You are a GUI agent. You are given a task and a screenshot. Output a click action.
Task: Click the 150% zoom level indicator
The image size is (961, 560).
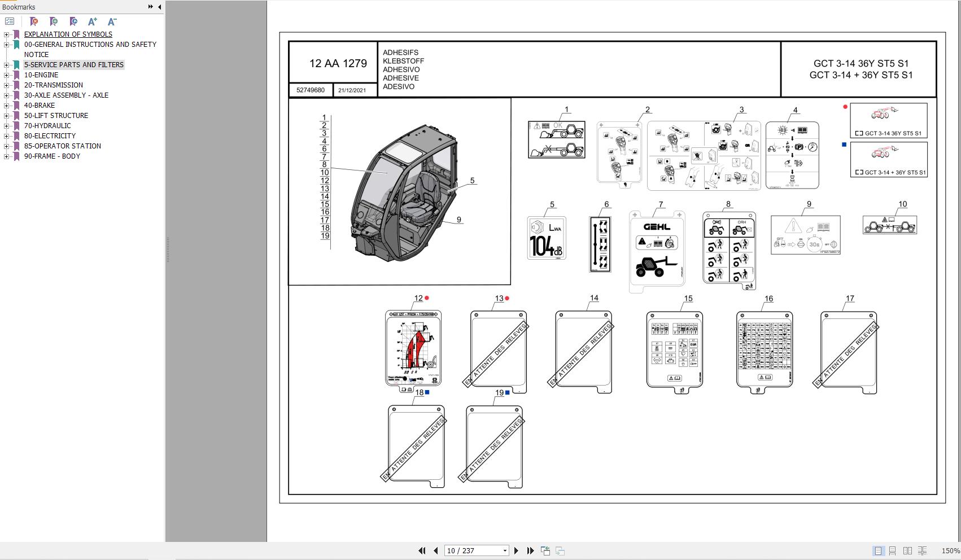coord(950,551)
